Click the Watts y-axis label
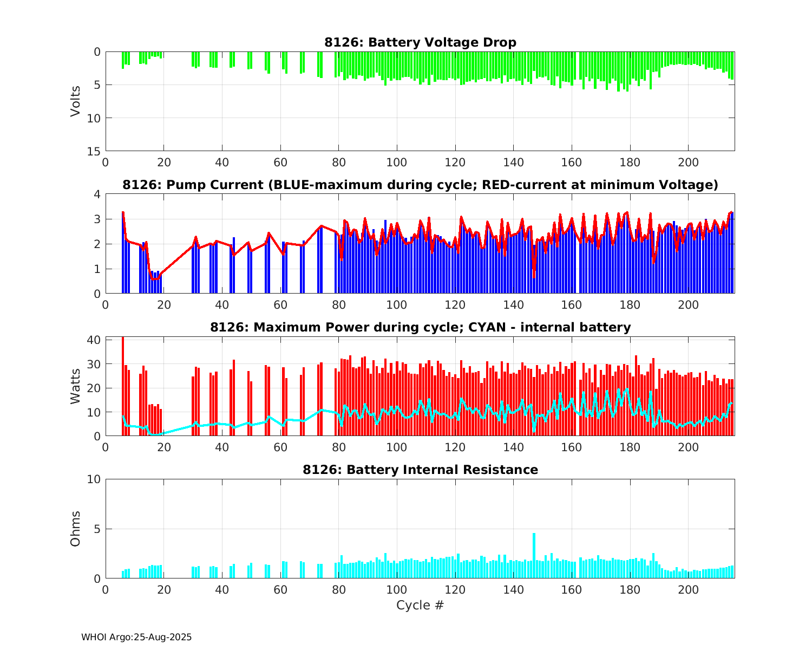 [x=75, y=386]
